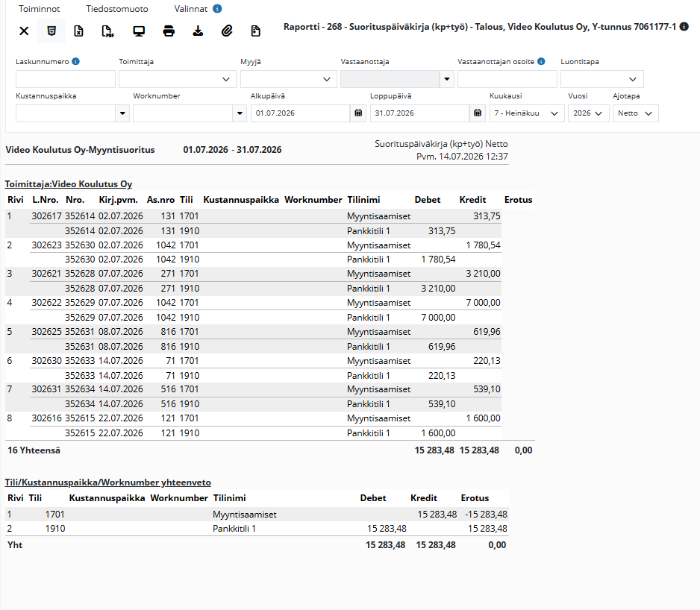700x610 pixels.
Task: Expand the Kustannuspaikka combo arrow
Action: coord(122,113)
